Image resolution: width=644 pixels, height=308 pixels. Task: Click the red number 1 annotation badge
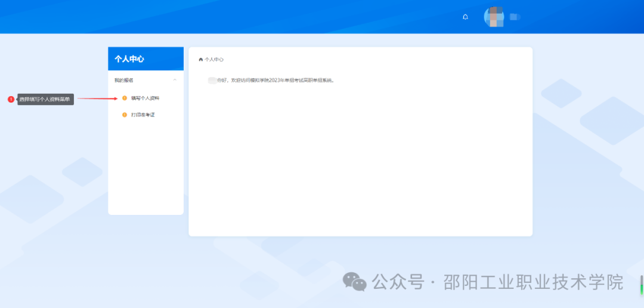[x=11, y=99]
